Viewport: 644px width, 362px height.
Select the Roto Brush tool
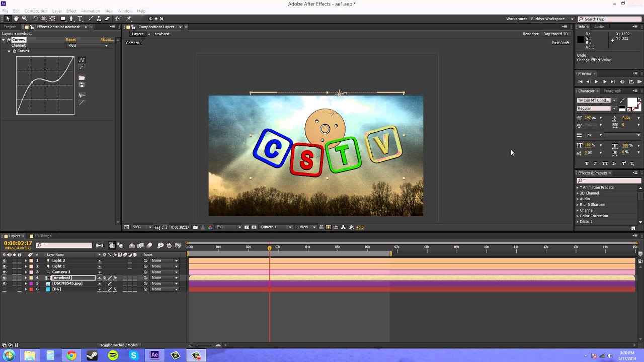click(118, 19)
